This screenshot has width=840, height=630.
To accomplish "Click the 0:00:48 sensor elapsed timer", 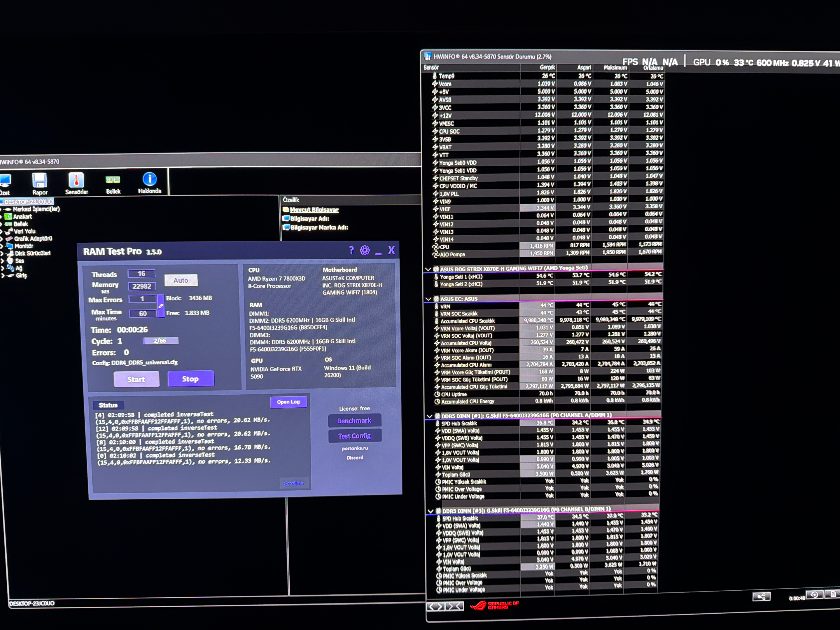I will [x=797, y=598].
